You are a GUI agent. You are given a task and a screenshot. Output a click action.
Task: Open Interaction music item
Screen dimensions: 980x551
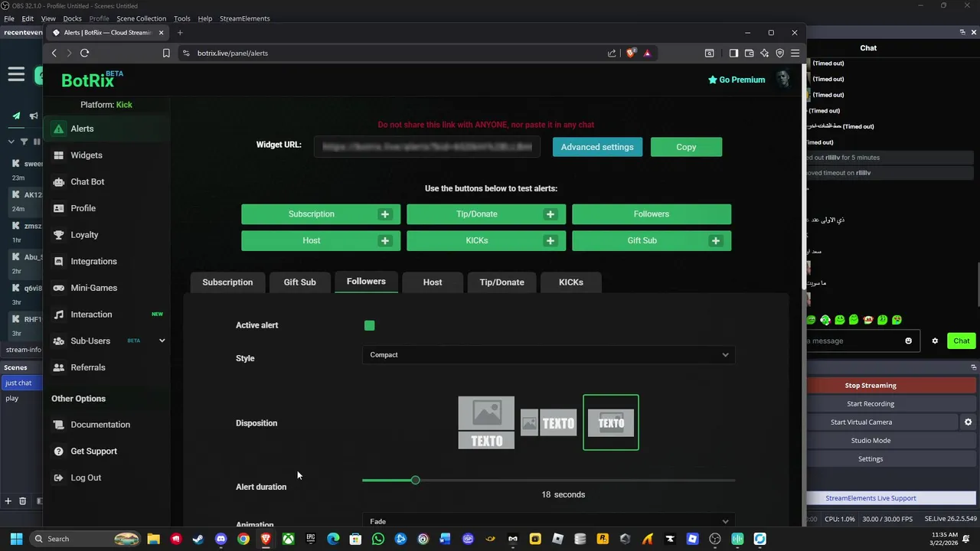pyautogui.click(x=107, y=315)
